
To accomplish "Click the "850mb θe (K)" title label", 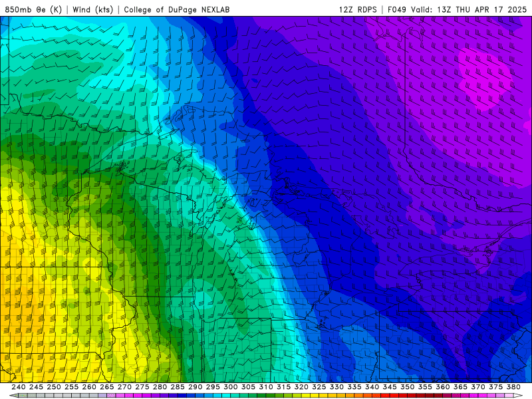I will [x=33, y=9].
